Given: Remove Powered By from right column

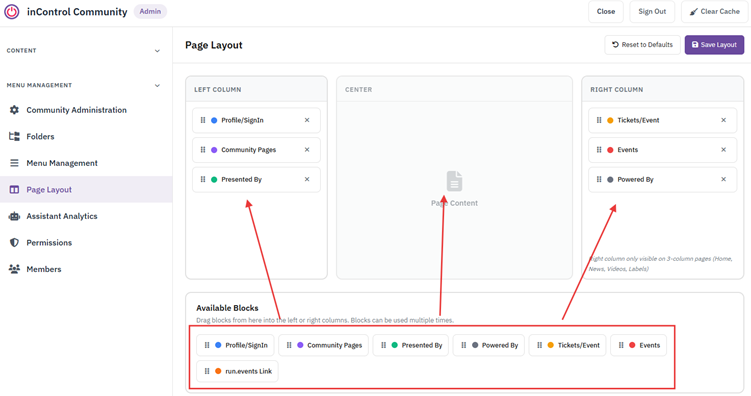Looking at the screenshot, I should point(724,180).
